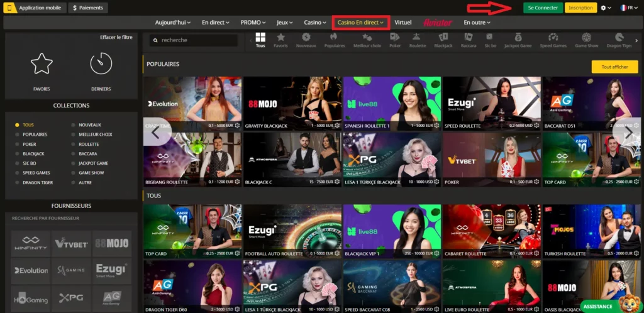644x313 pixels.
Task: Open the Derniers clock icon
Action: [x=101, y=65]
